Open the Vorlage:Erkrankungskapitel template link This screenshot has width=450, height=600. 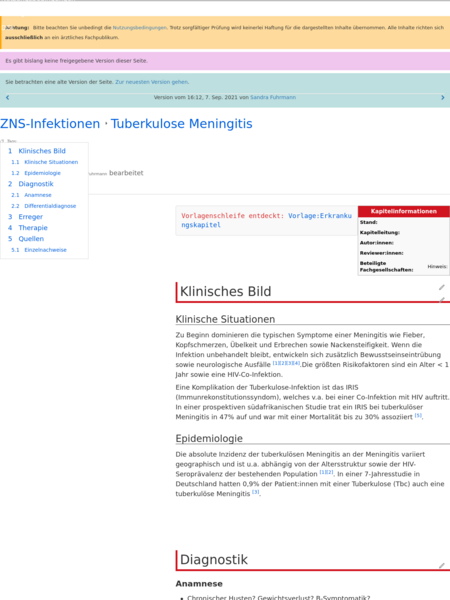pyautogui.click(x=266, y=220)
